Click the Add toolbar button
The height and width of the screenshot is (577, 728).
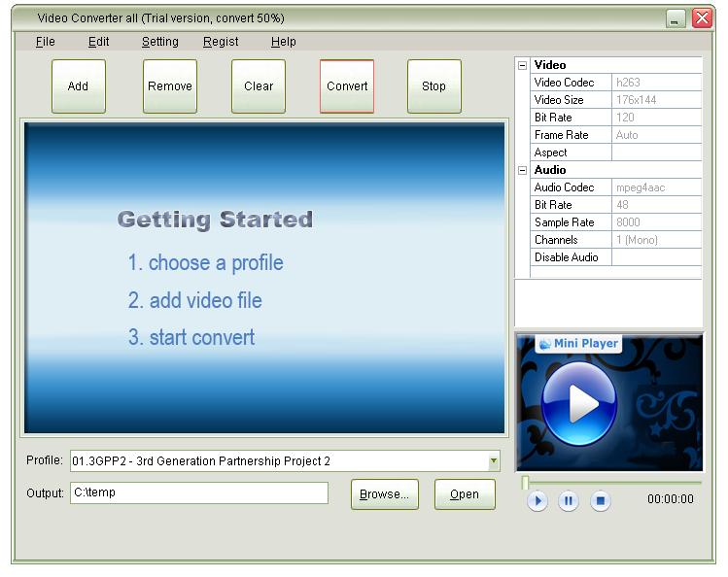point(78,86)
